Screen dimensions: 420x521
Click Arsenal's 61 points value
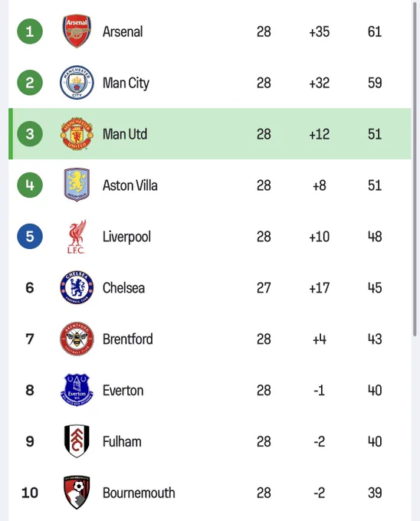tap(375, 32)
